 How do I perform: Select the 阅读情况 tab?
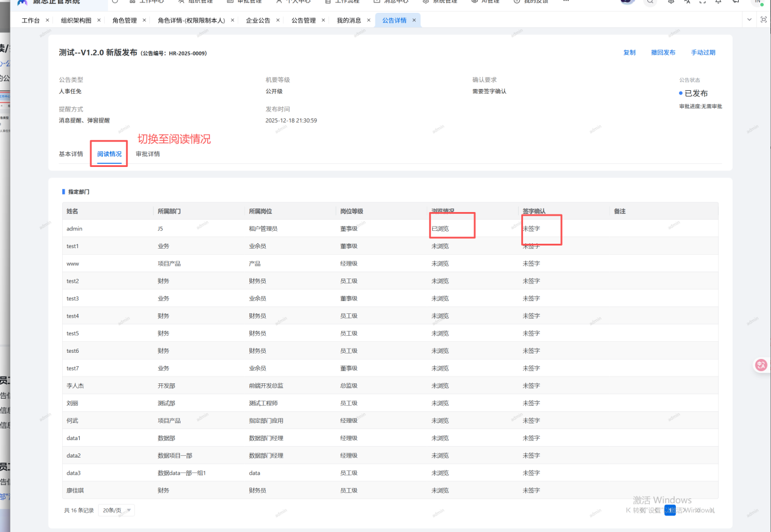(x=109, y=154)
